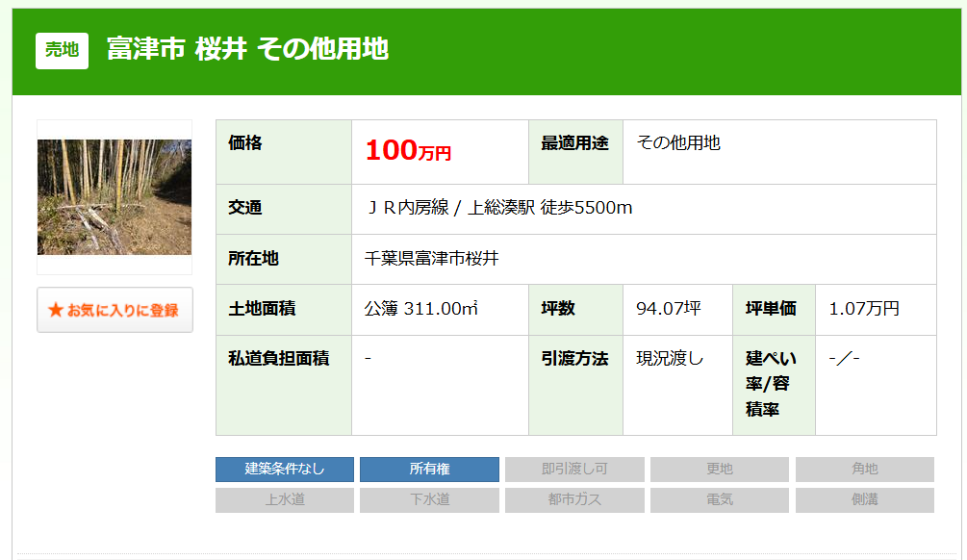Click the 即引渡し可 feature tag

[573, 470]
